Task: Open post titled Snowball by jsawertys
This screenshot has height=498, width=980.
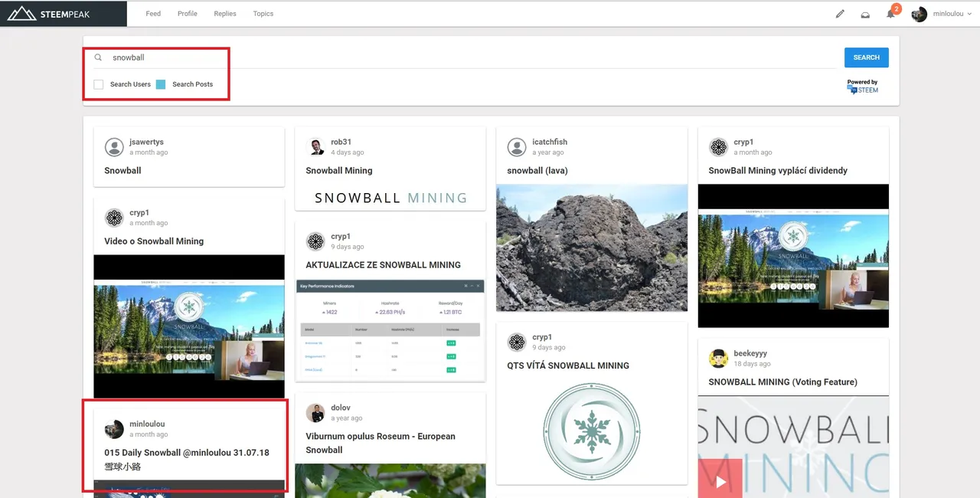Action: tap(122, 171)
